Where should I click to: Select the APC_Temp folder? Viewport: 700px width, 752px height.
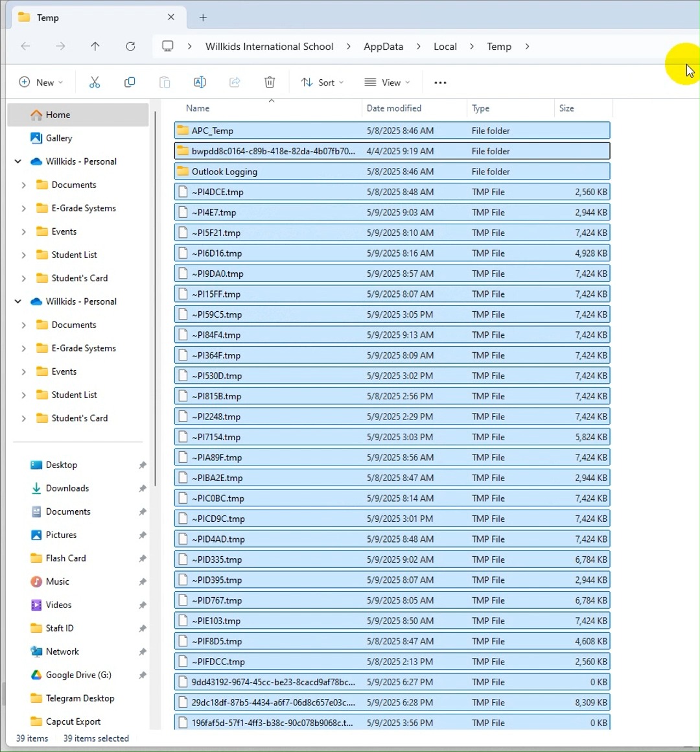392,130
